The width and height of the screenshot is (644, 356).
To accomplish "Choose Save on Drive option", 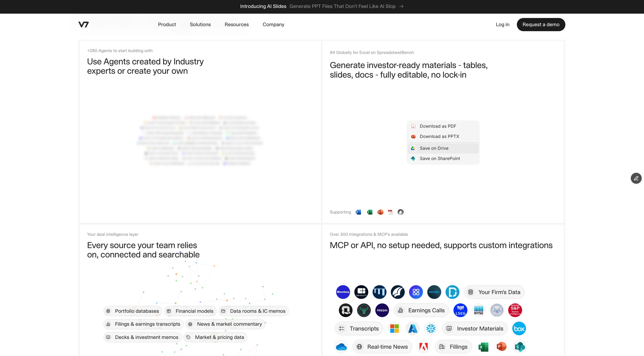I will point(434,148).
